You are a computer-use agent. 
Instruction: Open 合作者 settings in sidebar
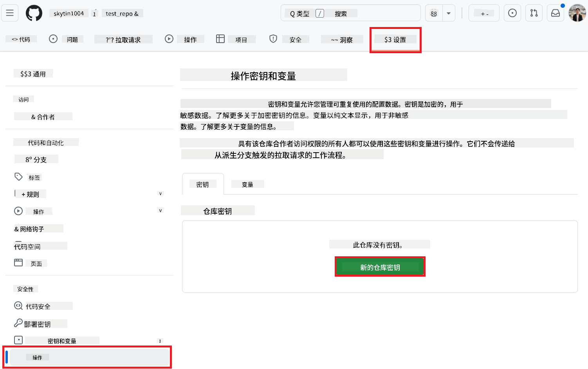pos(43,117)
